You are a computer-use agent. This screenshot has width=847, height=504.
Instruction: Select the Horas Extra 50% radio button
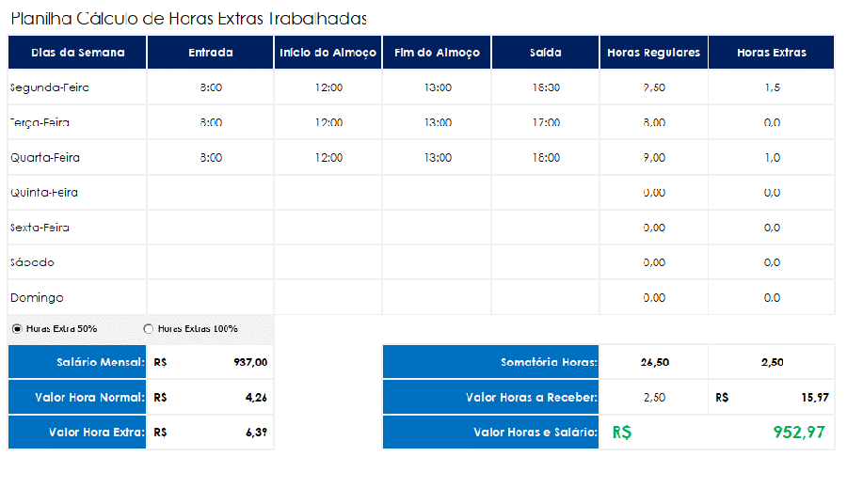tap(17, 328)
